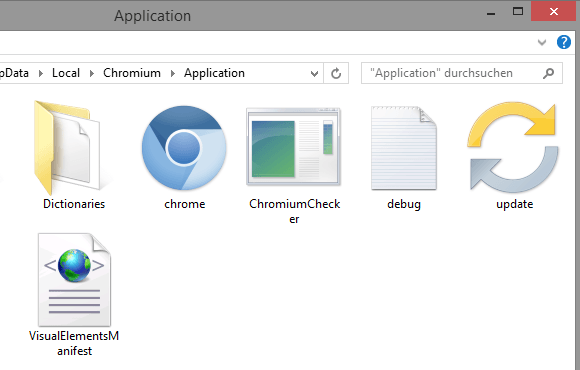Image resolution: width=580 pixels, height=370 pixels.
Task: Refresh the Application folder view
Action: 336,73
